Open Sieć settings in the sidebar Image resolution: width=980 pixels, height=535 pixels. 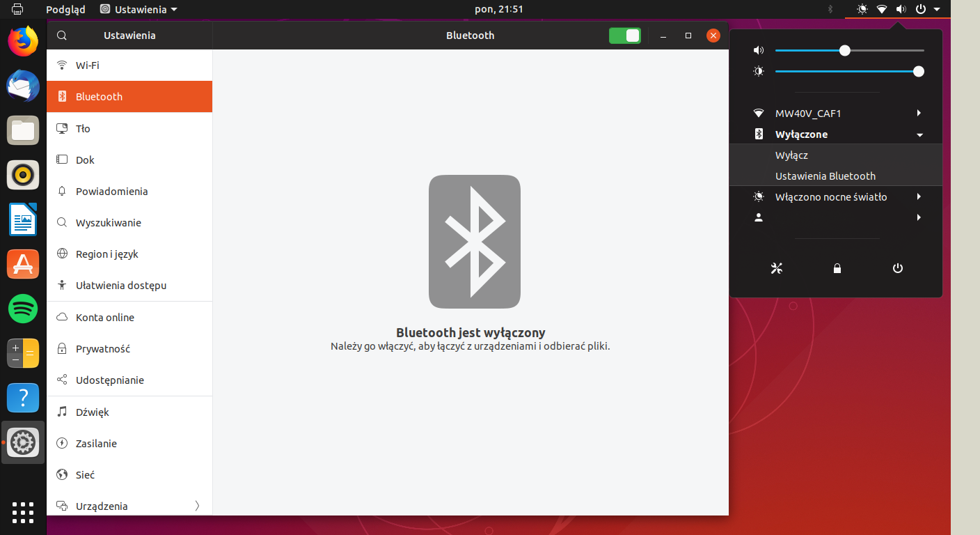pos(129,474)
